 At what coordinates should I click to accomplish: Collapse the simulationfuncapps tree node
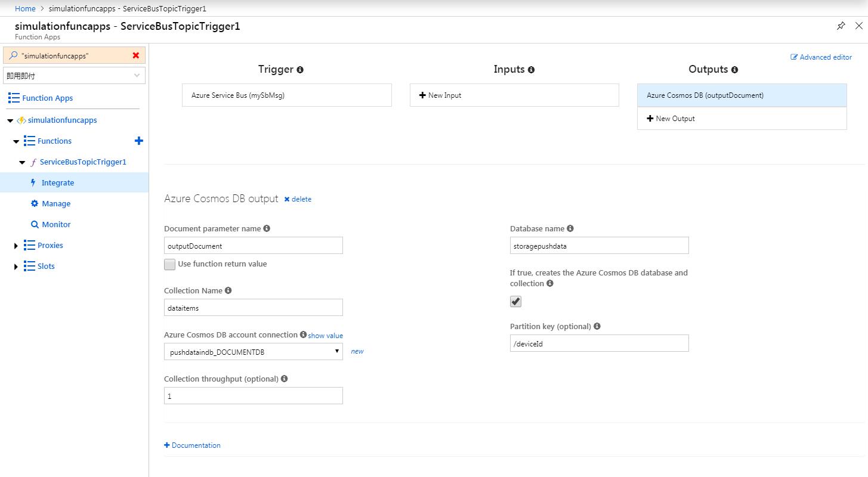pos(10,120)
